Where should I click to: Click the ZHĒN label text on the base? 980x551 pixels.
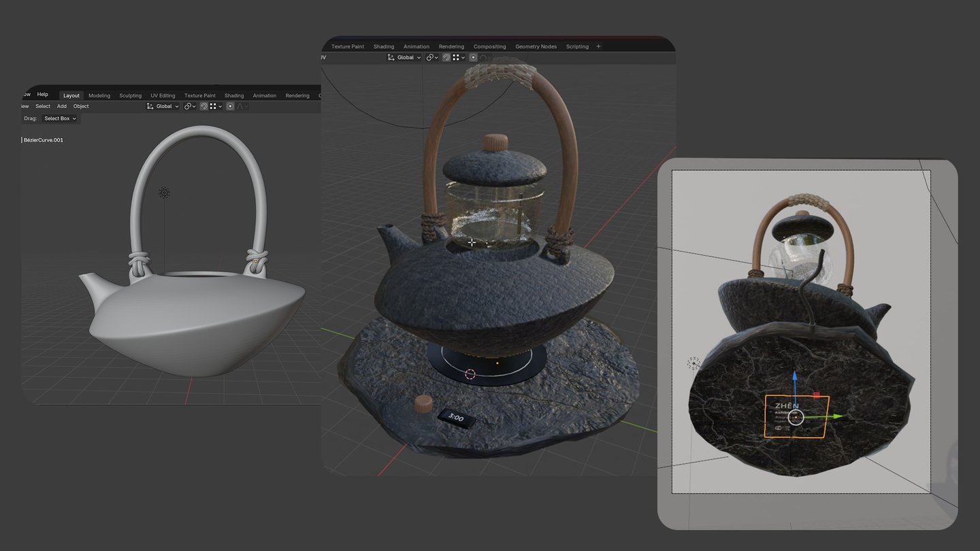pyautogui.click(x=787, y=406)
